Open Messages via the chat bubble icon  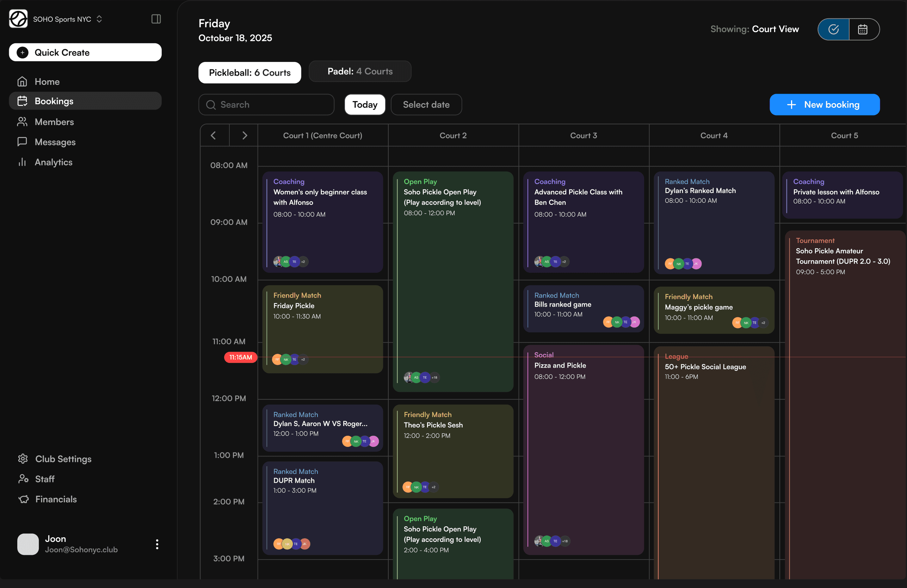click(x=23, y=142)
